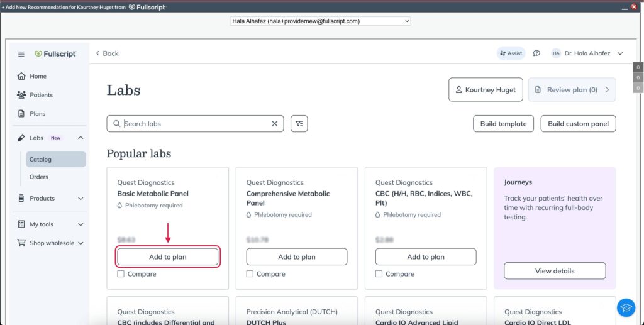This screenshot has width=644, height=325.
Task: Click the Kourtney Huget patient button
Action: point(486,89)
